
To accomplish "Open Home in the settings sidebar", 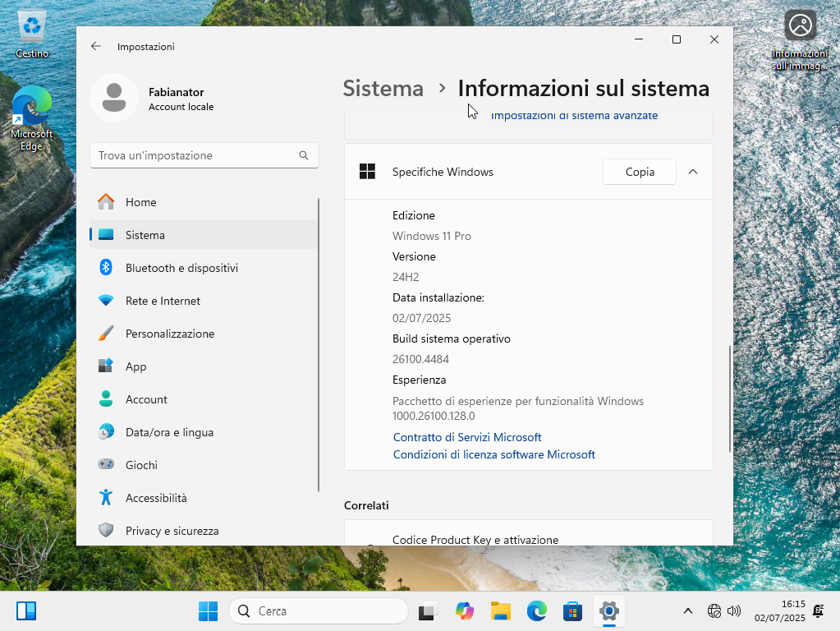I will [204, 202].
